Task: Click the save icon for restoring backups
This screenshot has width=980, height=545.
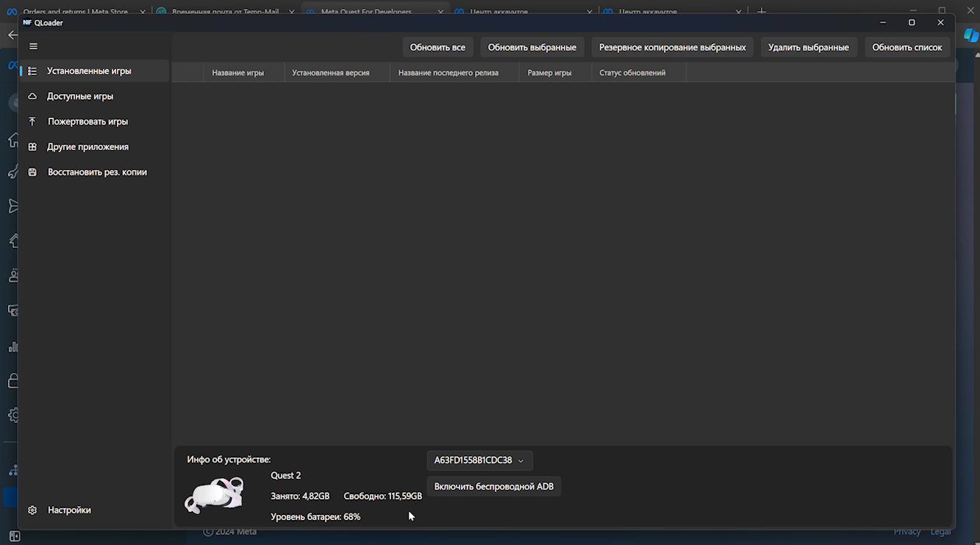Action: click(32, 172)
